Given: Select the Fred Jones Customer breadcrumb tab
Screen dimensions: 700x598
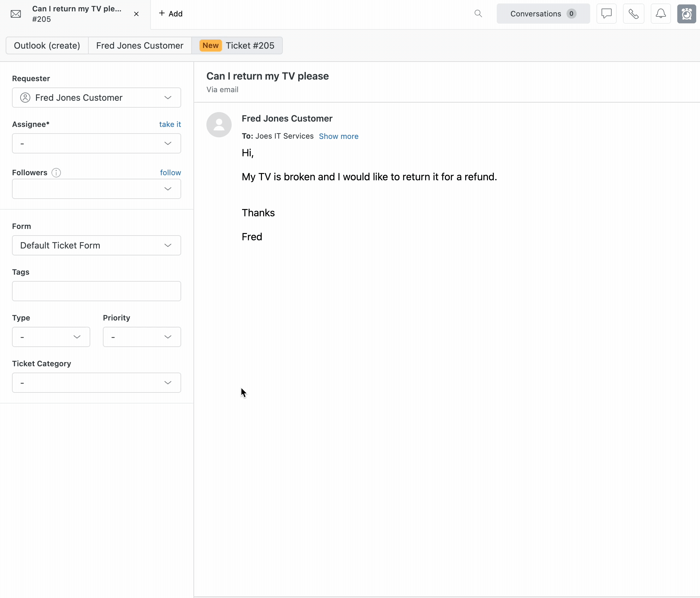Looking at the screenshot, I should coord(140,46).
